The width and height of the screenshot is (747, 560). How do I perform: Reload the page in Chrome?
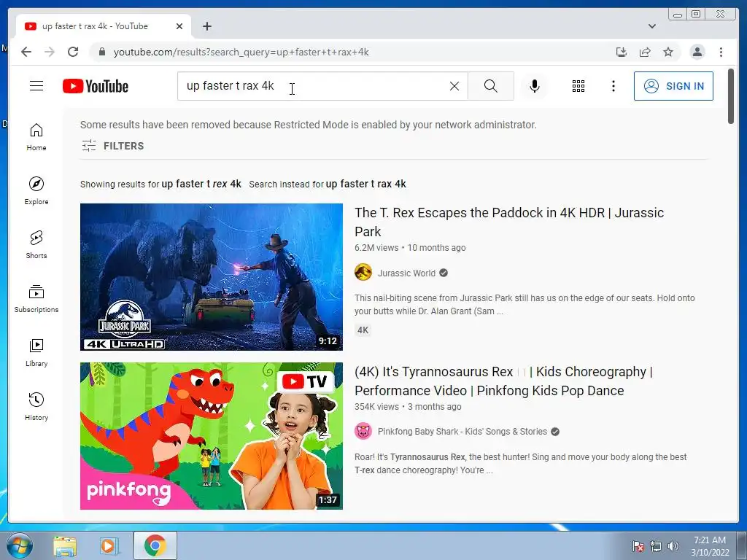(x=73, y=52)
